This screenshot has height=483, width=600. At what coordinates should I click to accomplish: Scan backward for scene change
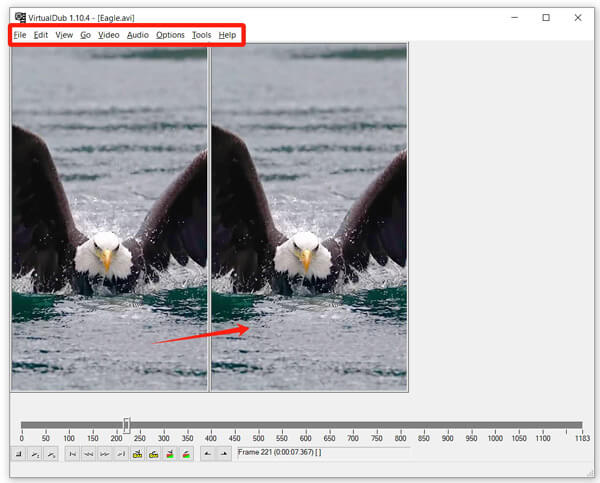pyautogui.click(x=170, y=454)
